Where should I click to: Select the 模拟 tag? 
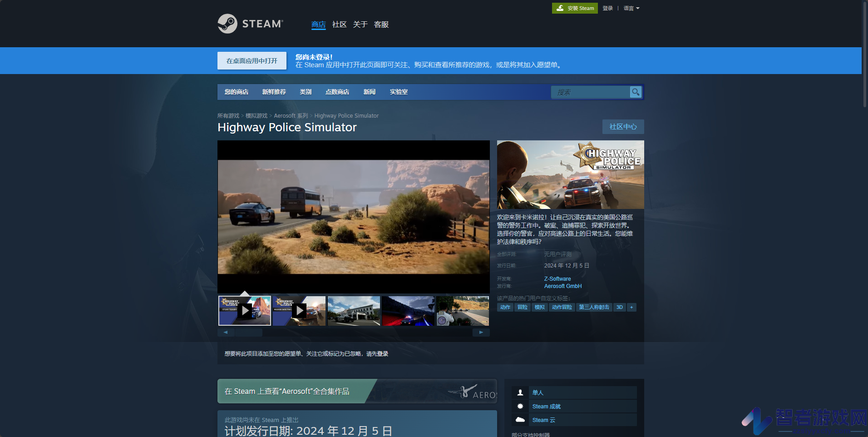[x=540, y=308]
